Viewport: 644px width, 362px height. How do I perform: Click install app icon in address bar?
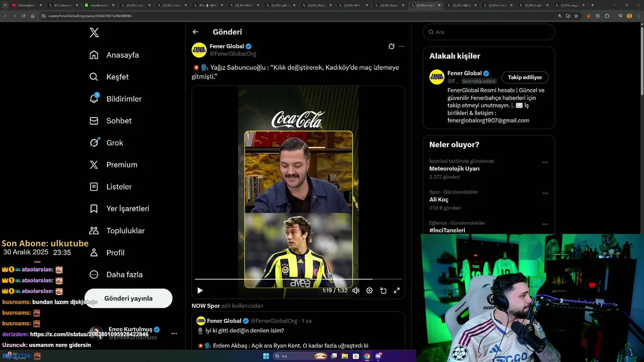[x=568, y=16]
